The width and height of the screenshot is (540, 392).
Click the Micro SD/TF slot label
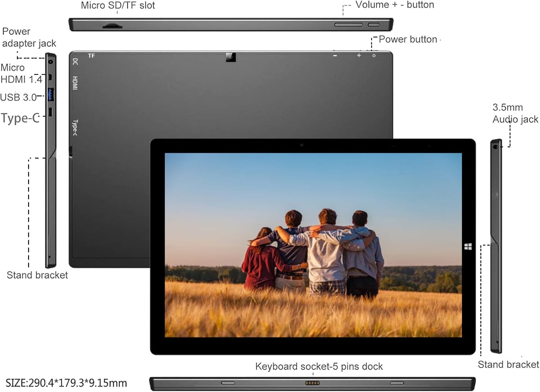tap(118, 5)
